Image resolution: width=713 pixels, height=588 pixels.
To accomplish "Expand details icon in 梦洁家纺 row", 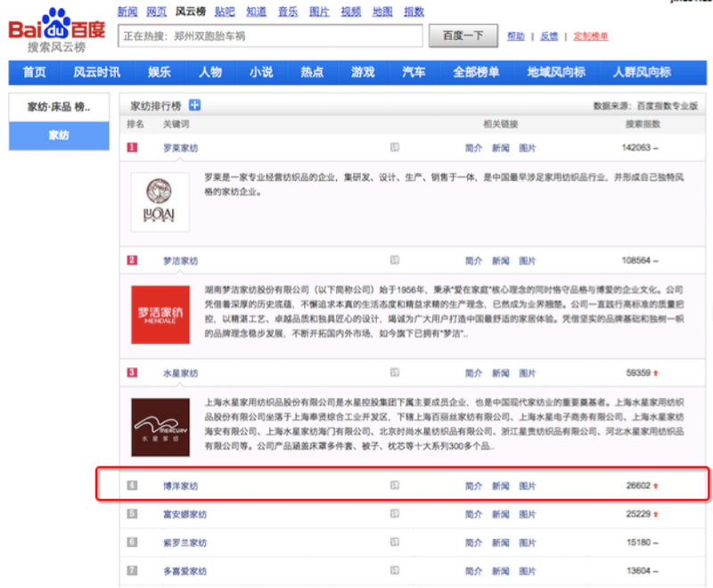I will coord(395,260).
